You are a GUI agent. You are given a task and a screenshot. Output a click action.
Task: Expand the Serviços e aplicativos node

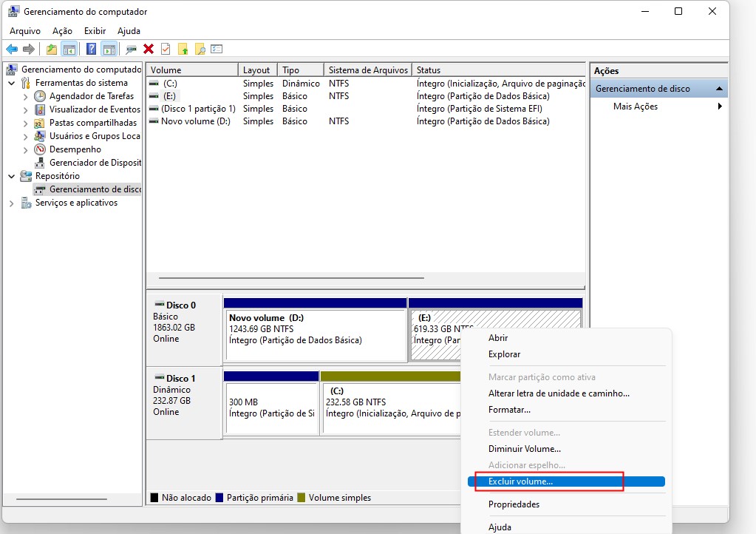(12, 203)
